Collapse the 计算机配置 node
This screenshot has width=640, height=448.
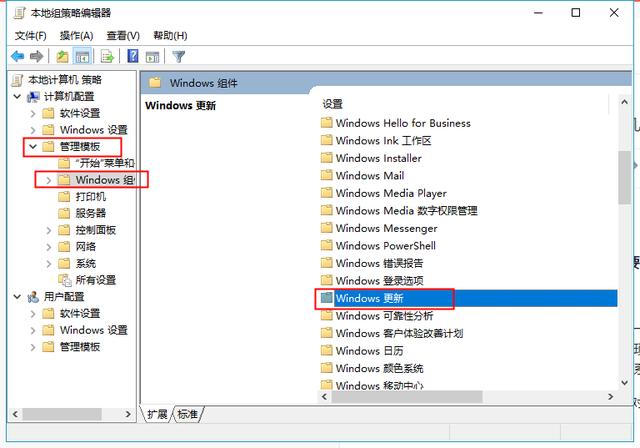[x=17, y=97]
